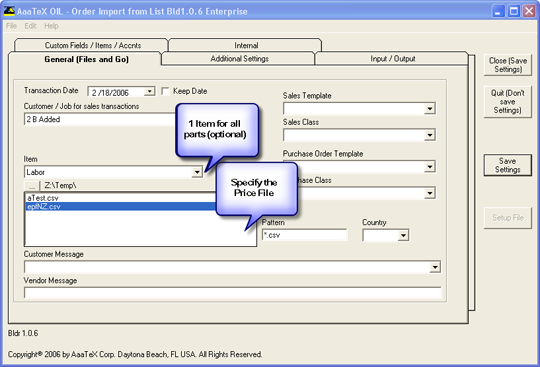Click the Transaction Date value 2/18/2006
This screenshot has height=367, width=540.
coord(110,92)
